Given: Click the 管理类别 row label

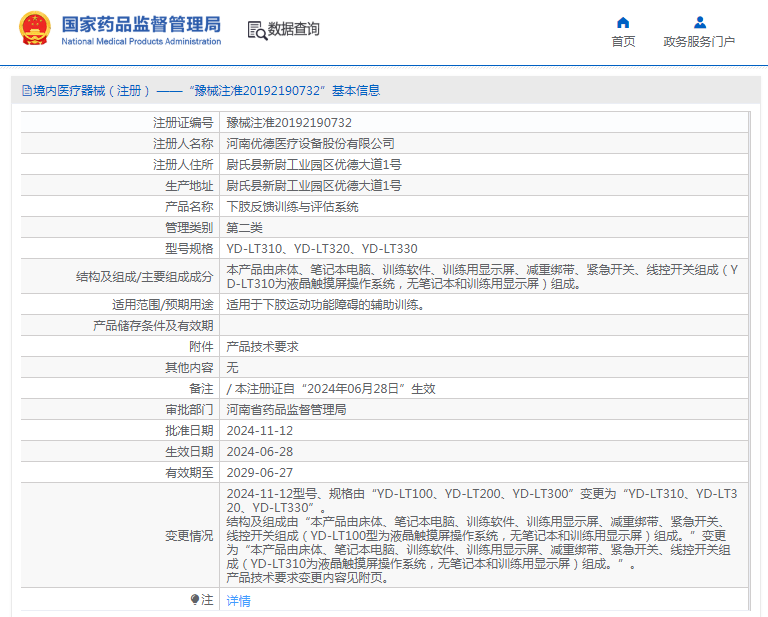Looking at the screenshot, I should click(x=189, y=228).
